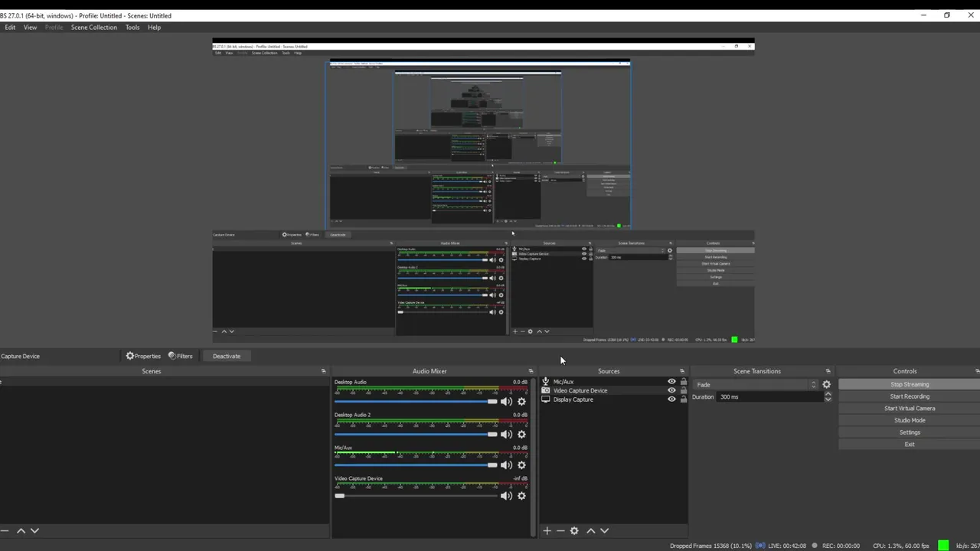Mute Desktop Audio 2 speaker icon

coord(506,435)
